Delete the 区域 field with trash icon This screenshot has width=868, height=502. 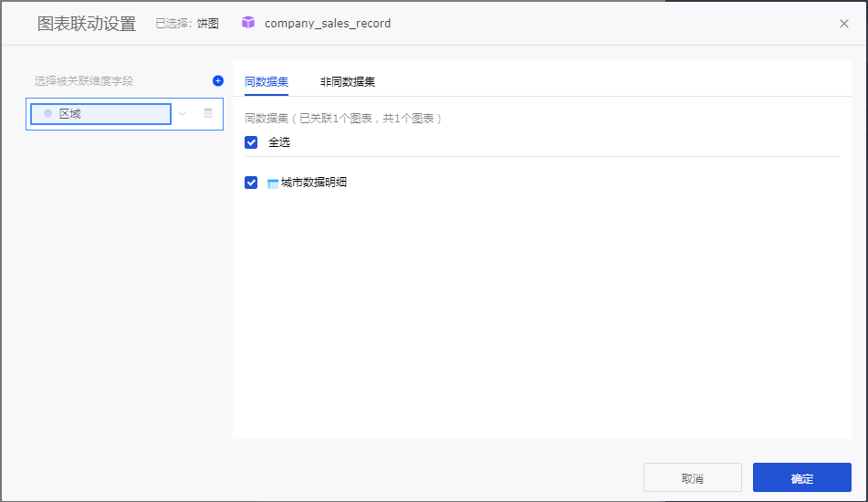[208, 113]
